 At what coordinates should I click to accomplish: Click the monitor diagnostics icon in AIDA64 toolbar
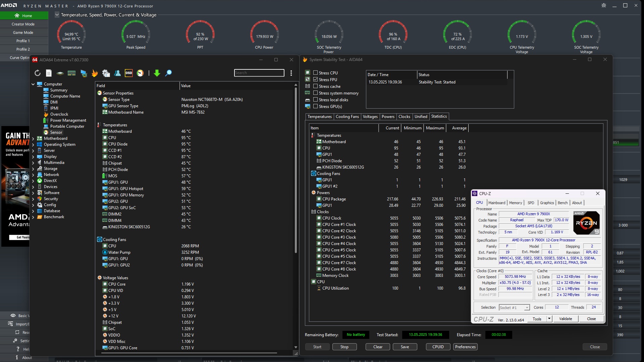(x=84, y=73)
